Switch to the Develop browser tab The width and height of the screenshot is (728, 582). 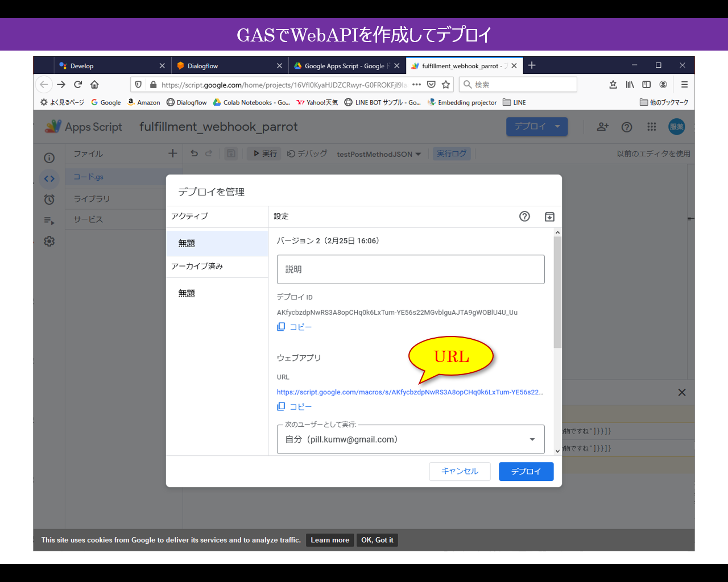point(111,66)
